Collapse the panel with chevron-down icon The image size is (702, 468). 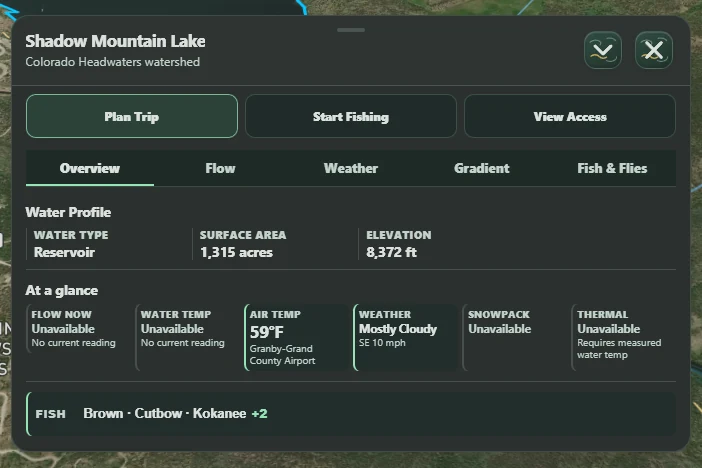coord(603,50)
